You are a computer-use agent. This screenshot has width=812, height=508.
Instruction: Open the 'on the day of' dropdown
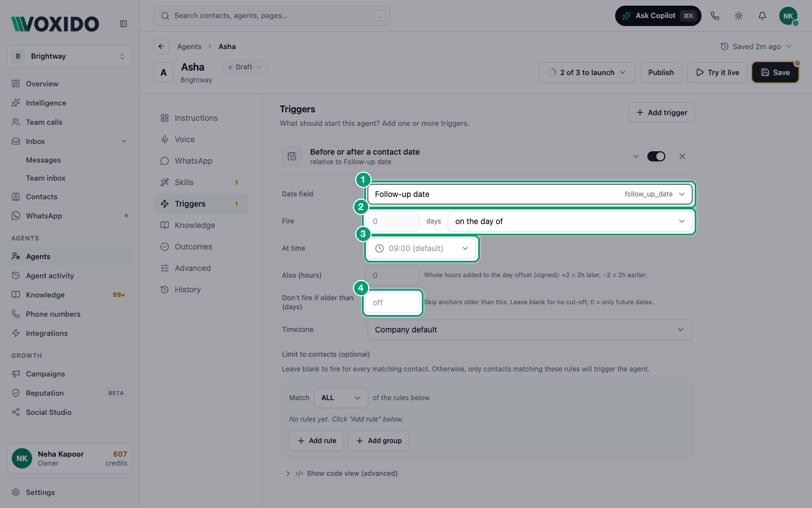[x=570, y=221]
